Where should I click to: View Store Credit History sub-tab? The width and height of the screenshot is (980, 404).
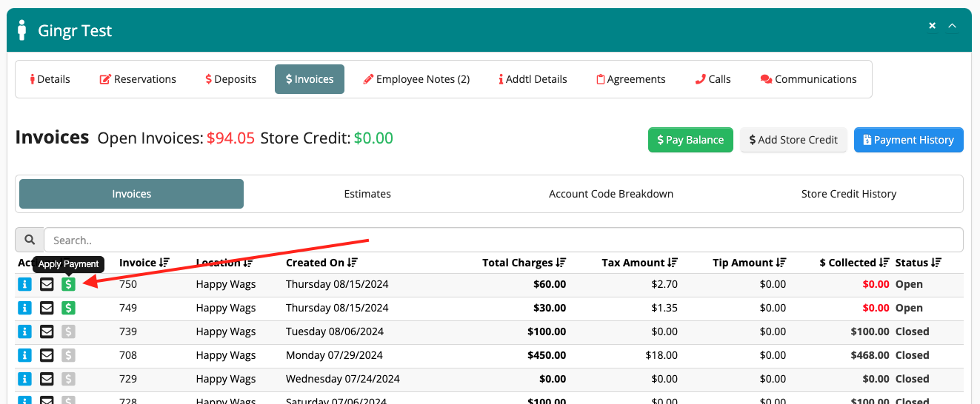click(x=849, y=194)
